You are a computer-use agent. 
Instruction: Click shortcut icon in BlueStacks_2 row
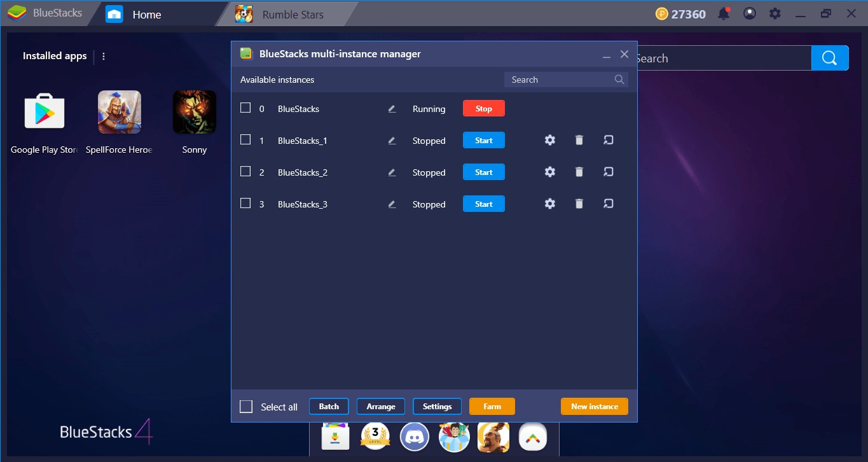coord(609,172)
